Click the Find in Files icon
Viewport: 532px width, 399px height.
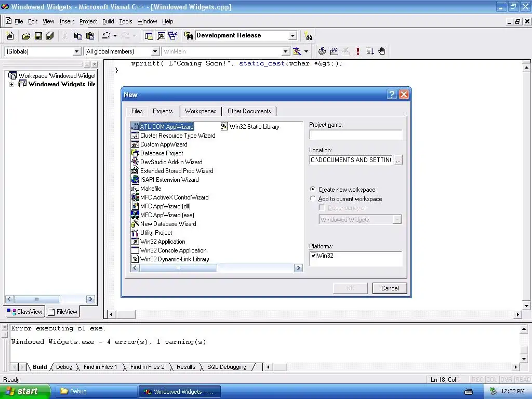(x=188, y=36)
